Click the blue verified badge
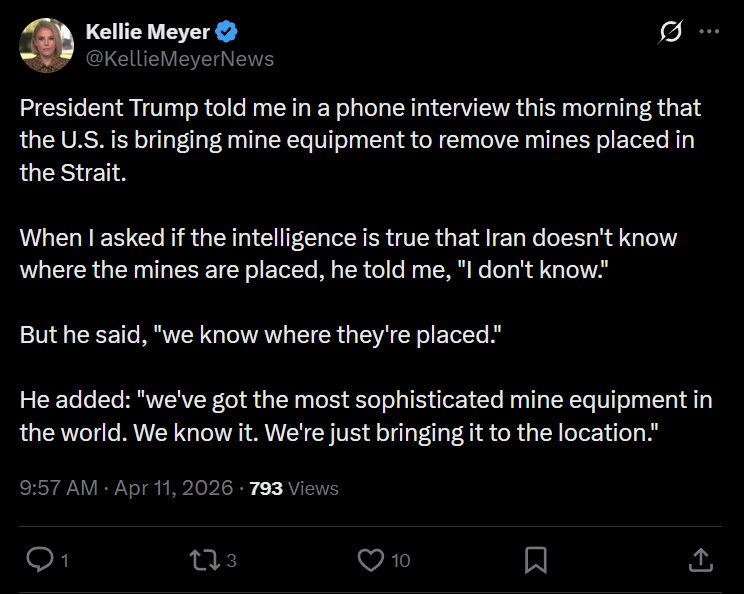Viewport: 744px width, 594px height. coord(228,33)
